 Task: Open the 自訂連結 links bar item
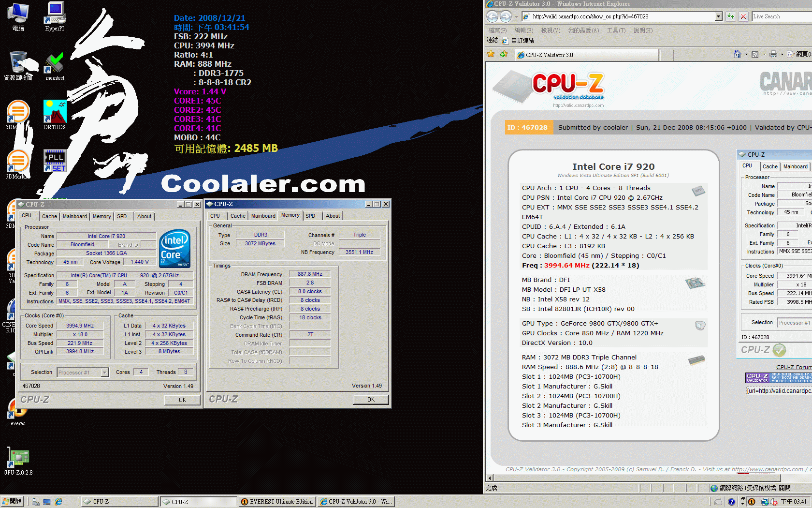click(519, 41)
